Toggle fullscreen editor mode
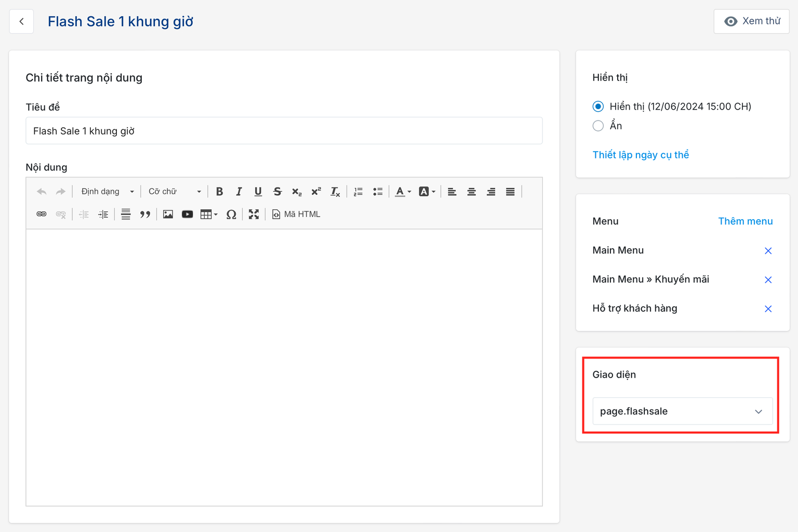The image size is (798, 532). (254, 215)
